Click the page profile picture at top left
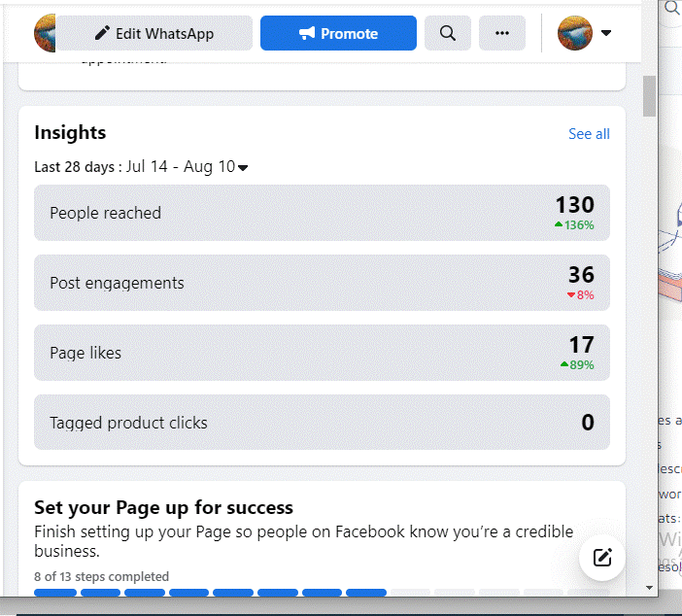 pos(45,33)
